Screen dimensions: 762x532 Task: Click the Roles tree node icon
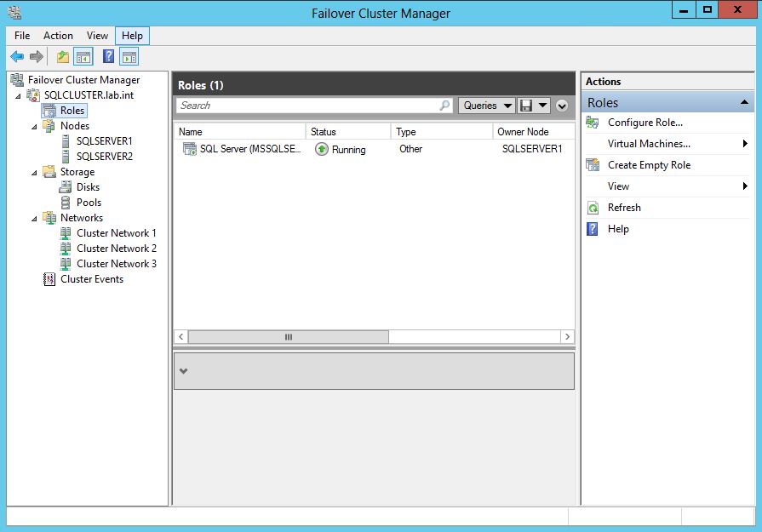49,111
